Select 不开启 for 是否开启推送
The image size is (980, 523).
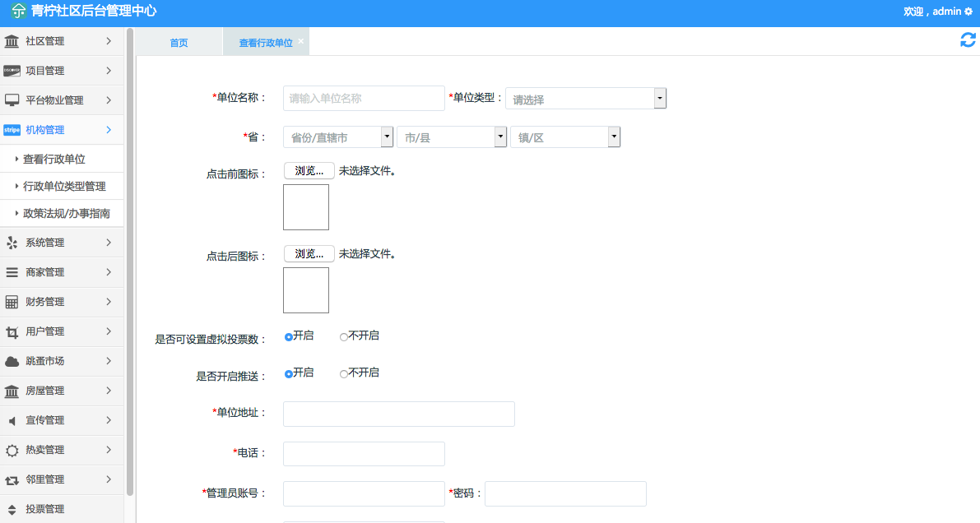click(x=343, y=373)
